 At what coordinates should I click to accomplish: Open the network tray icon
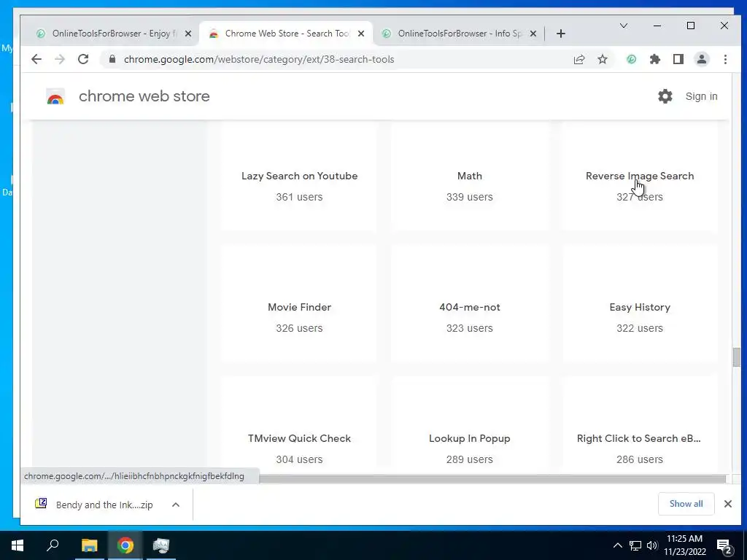(x=635, y=545)
